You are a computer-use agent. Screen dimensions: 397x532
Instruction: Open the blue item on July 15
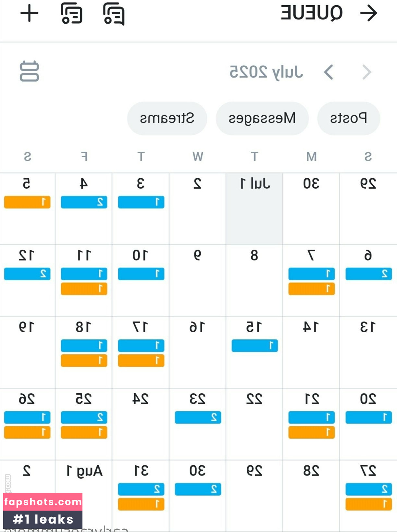(255, 346)
